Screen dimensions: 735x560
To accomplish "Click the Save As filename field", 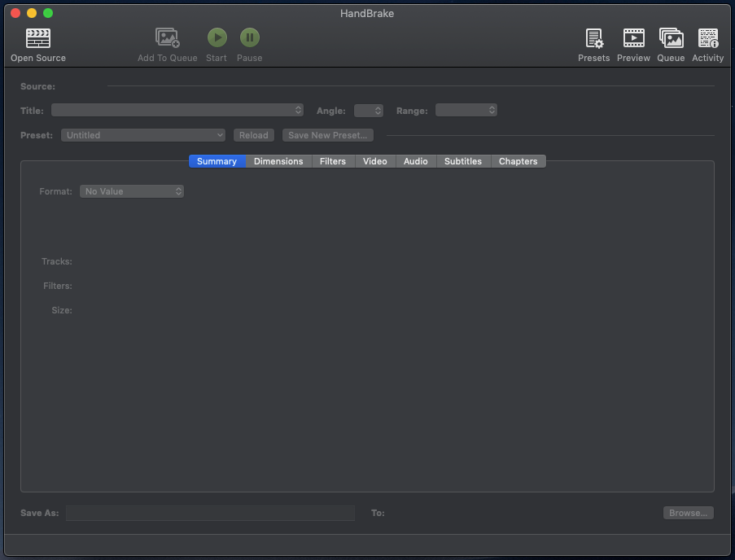I will point(210,513).
